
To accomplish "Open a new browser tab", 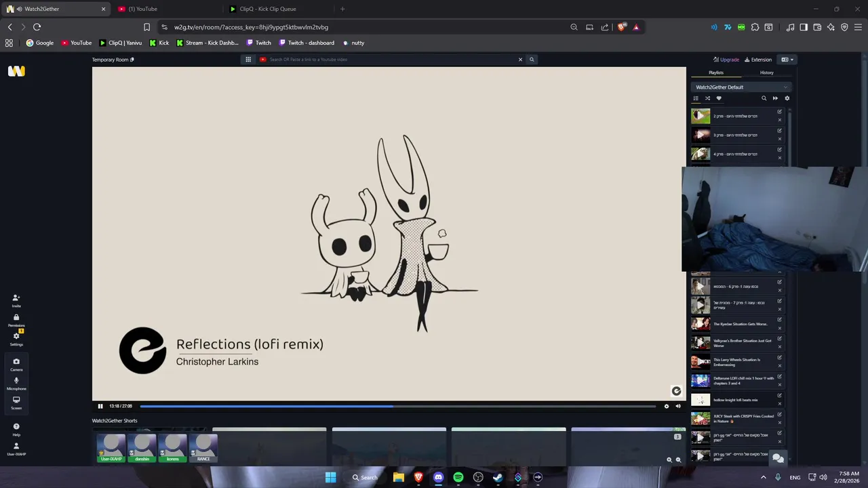I will pyautogui.click(x=342, y=9).
